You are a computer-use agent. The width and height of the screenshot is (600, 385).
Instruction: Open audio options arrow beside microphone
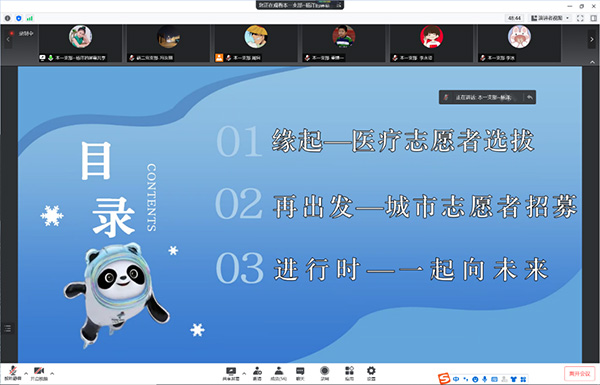[26, 373]
